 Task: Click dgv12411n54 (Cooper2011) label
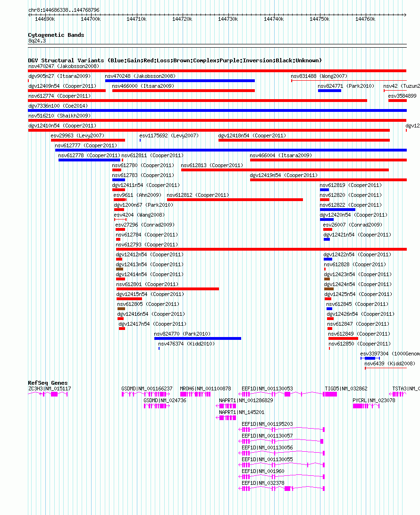click(146, 185)
